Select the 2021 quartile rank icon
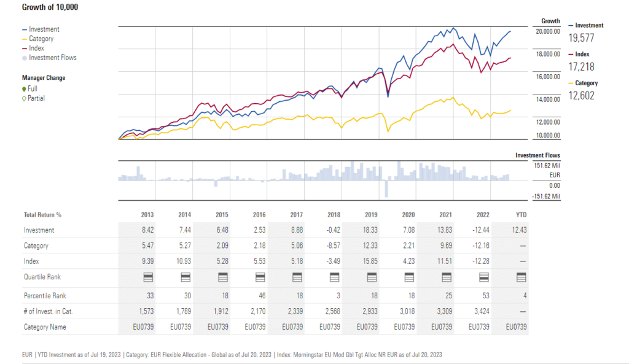The height and width of the screenshot is (364, 629). pyautogui.click(x=445, y=277)
